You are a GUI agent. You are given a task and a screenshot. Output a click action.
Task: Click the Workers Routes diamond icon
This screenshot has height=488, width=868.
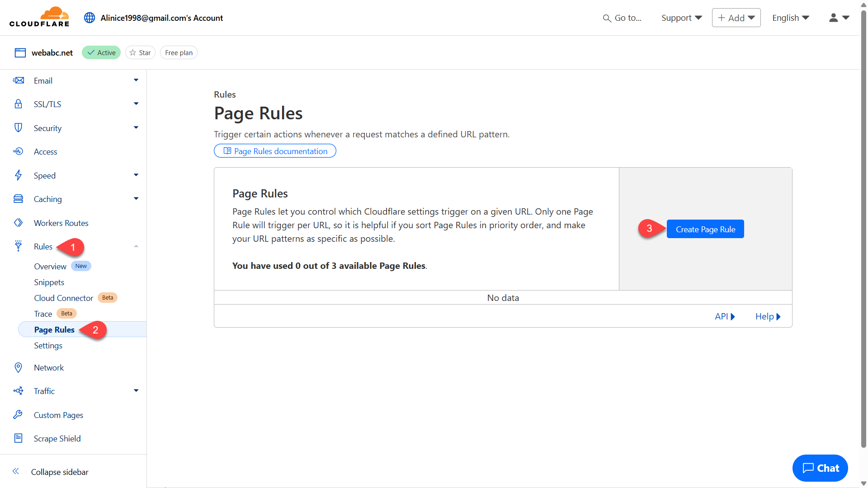pyautogui.click(x=19, y=223)
